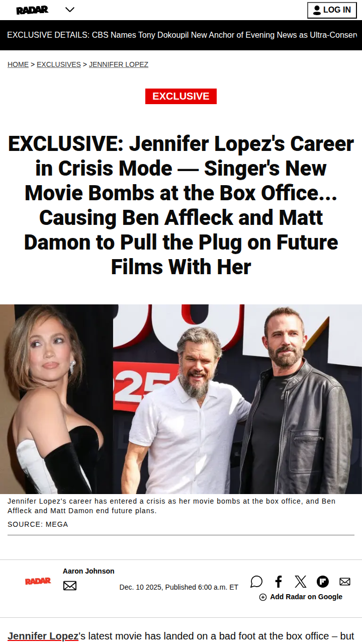The width and height of the screenshot is (362, 644).
Task: Open the Radar site menu chevron
Action: click(70, 10)
